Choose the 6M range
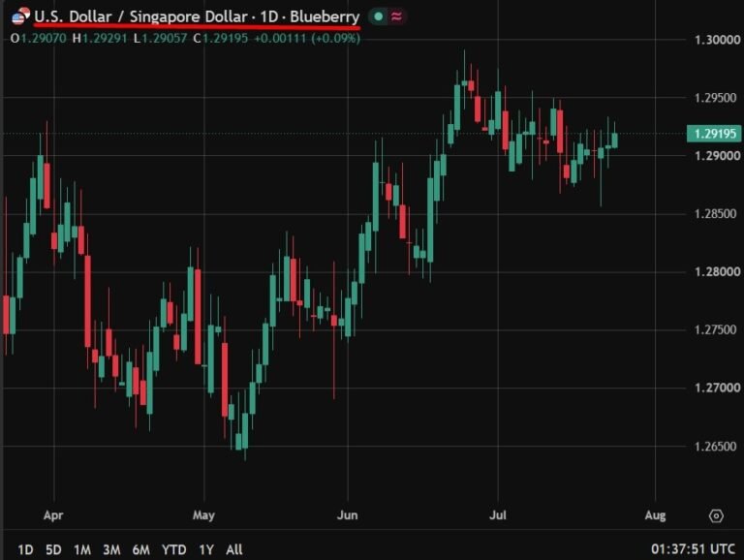 point(140,549)
